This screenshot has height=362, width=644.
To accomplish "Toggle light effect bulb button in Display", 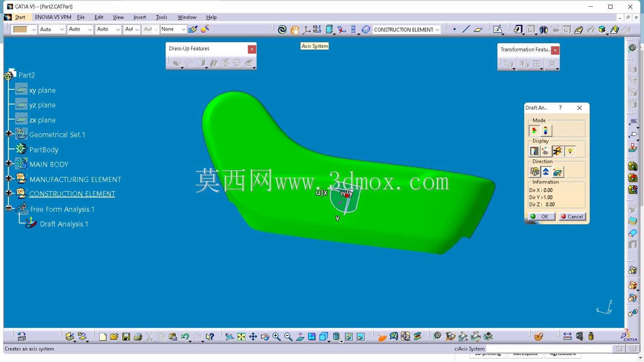I will point(570,151).
